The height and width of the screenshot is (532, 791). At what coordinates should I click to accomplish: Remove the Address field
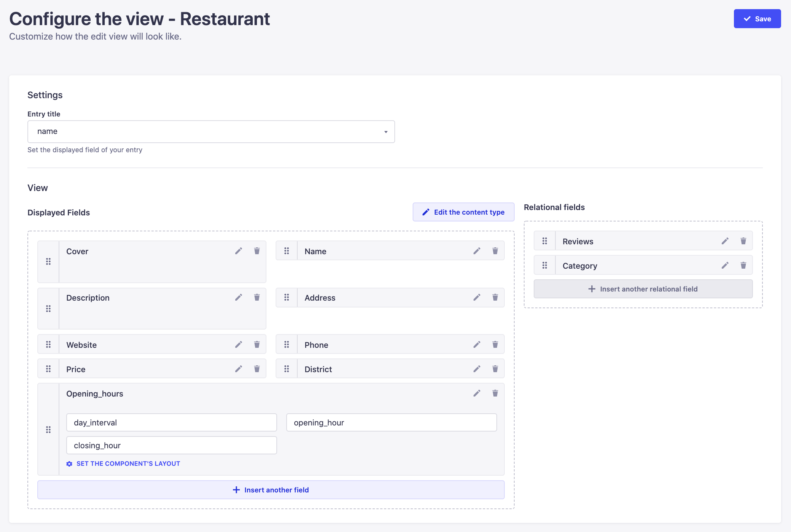[495, 298]
